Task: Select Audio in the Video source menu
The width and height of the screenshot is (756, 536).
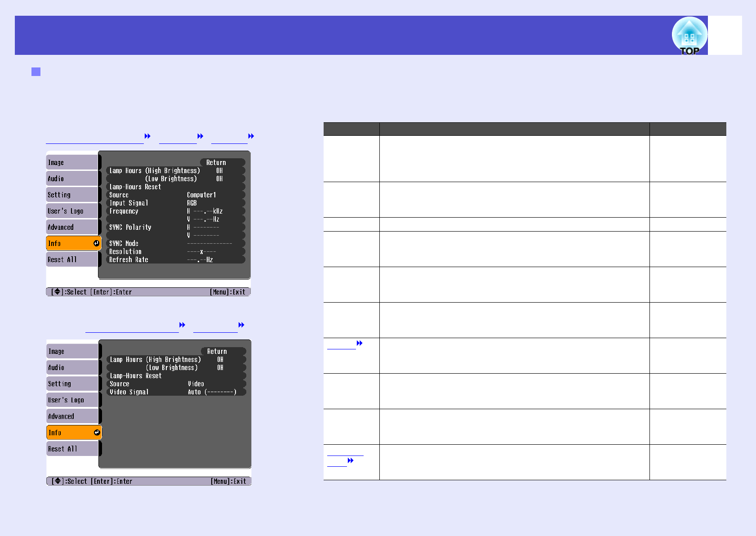Action: click(x=72, y=367)
